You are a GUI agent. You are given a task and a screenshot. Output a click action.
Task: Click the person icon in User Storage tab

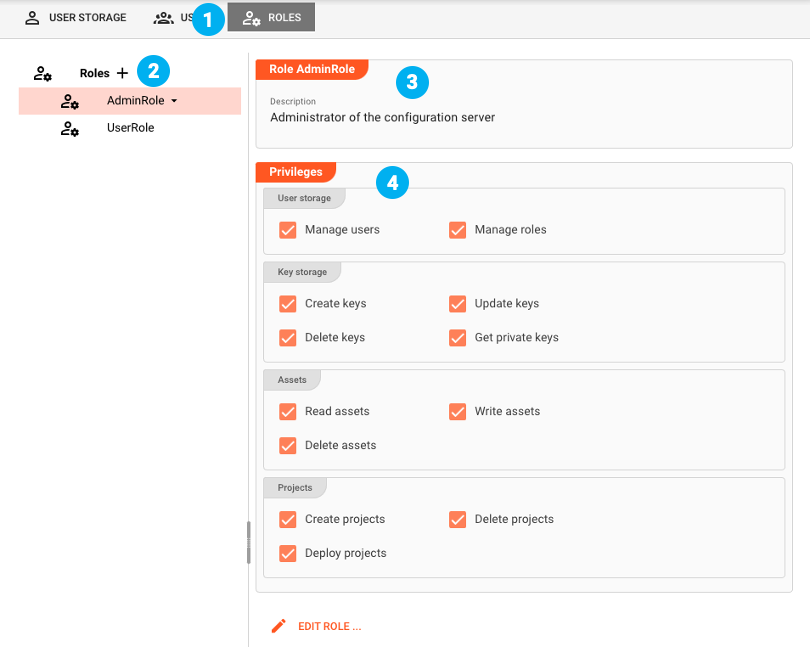pyautogui.click(x=33, y=17)
